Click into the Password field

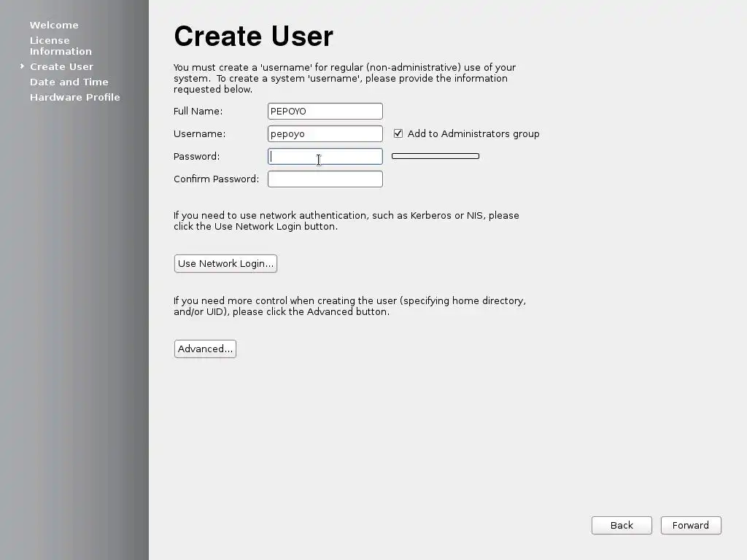click(325, 157)
